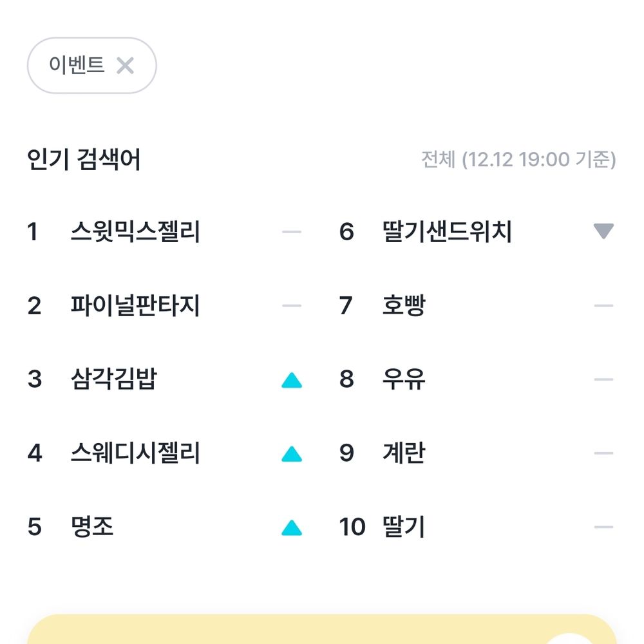The width and height of the screenshot is (644, 644).
Task: Click the up-arrow icon beside 삼각김밥
Action: (292, 381)
